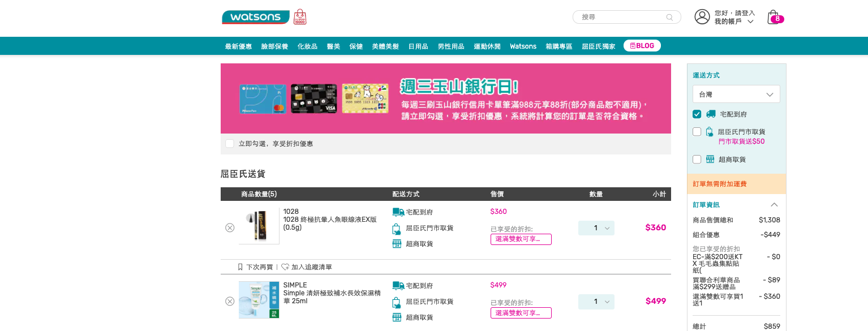Select 宅配到府 option in 1028 row
This screenshot has height=331, width=868.
[x=420, y=212]
